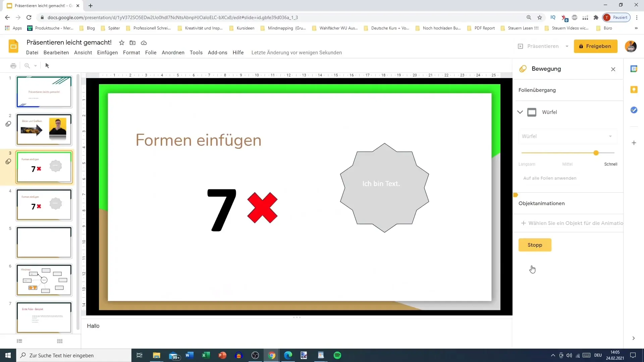Screen dimensions: 644x362
Task: Open the zoom level dropdown arrow
Action: pyautogui.click(x=35, y=66)
